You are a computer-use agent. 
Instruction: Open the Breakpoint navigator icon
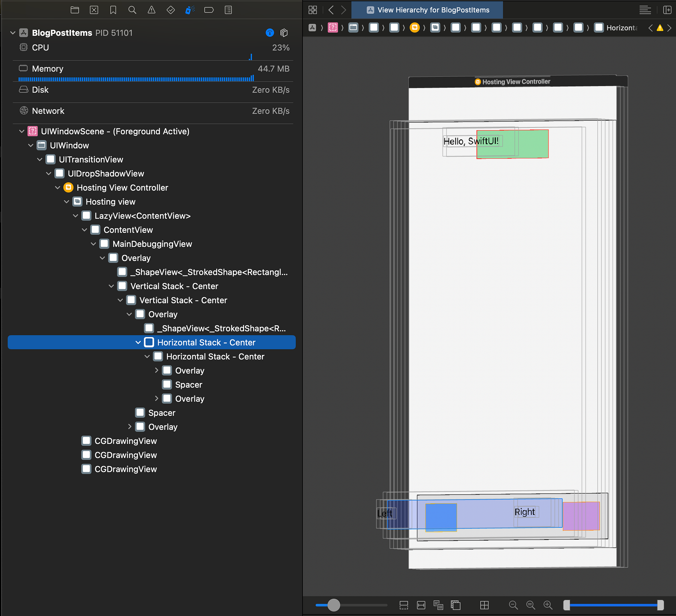[209, 10]
